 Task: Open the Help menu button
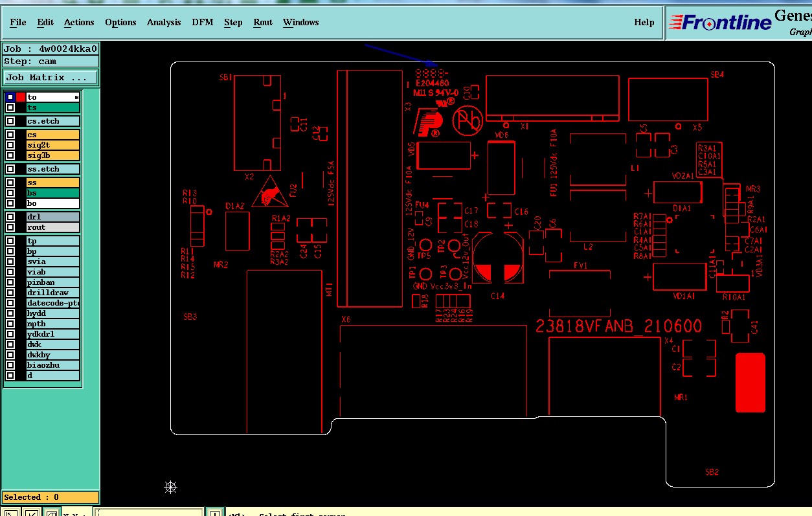tap(644, 22)
